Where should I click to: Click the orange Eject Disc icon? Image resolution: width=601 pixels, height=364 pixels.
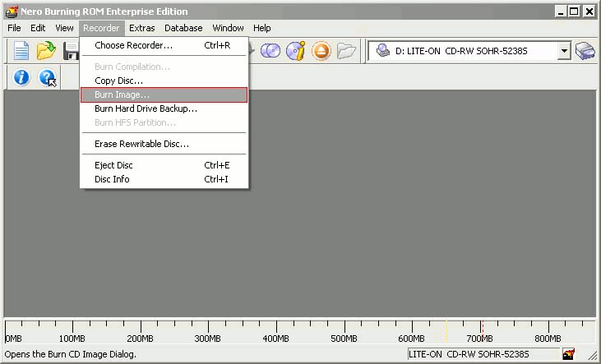coord(321,51)
